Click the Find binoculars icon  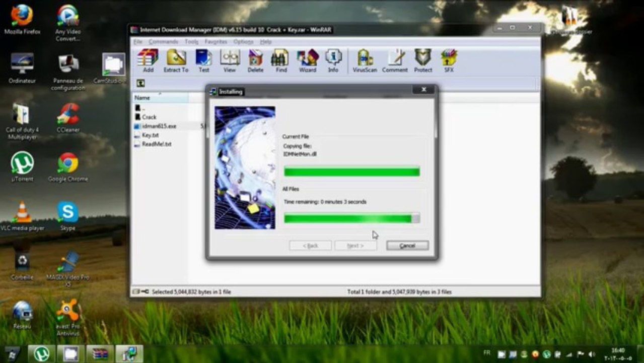pyautogui.click(x=281, y=61)
